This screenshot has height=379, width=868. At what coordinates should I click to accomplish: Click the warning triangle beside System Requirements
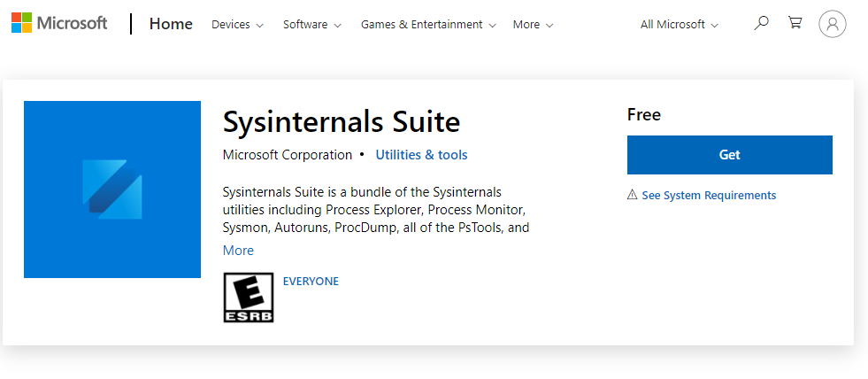coord(632,195)
